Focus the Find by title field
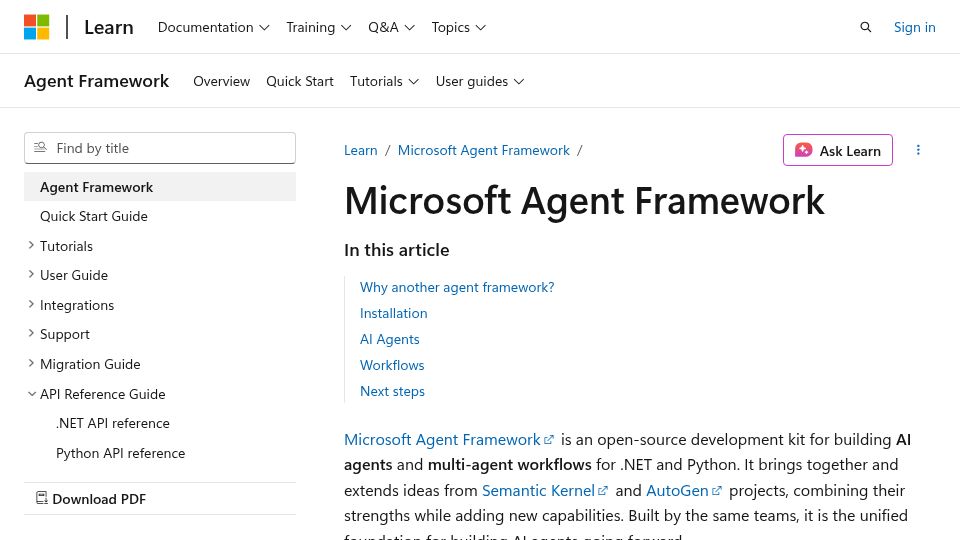960x540 pixels. click(x=160, y=148)
